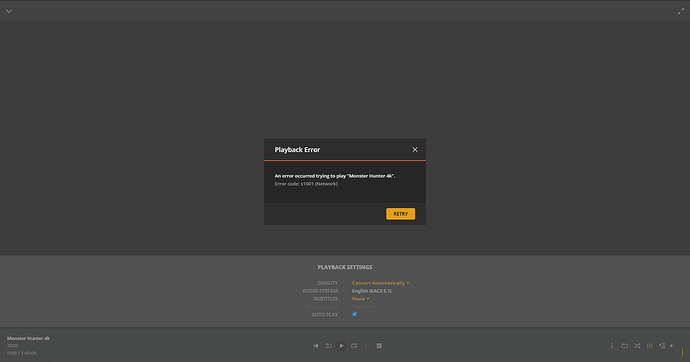Screen dimensions: 690x362
Task: Open the Quality 'Convert Automatically' dropdown
Action: tap(380, 283)
